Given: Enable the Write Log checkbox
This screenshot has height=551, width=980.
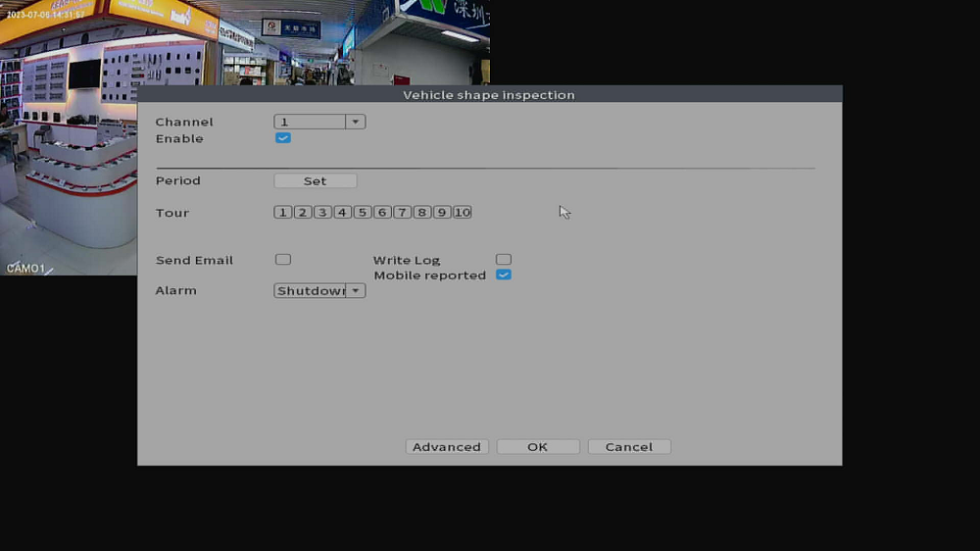Looking at the screenshot, I should 504,260.
